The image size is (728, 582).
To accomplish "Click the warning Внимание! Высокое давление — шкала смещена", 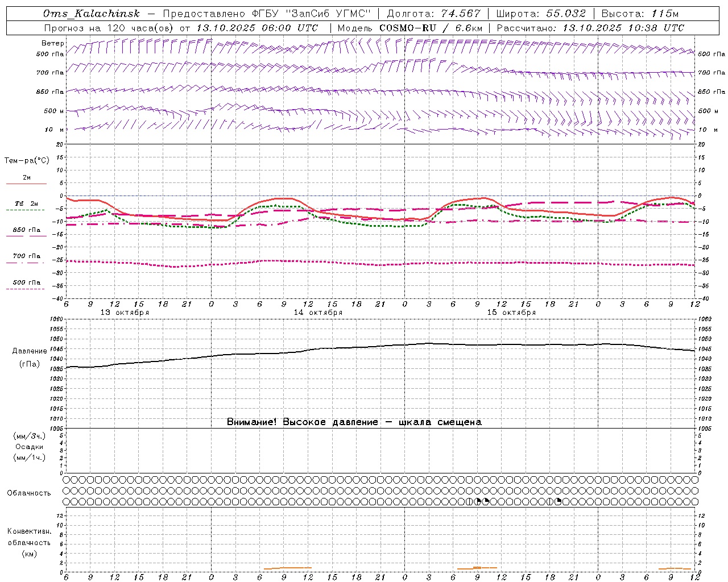I will [x=354, y=422].
